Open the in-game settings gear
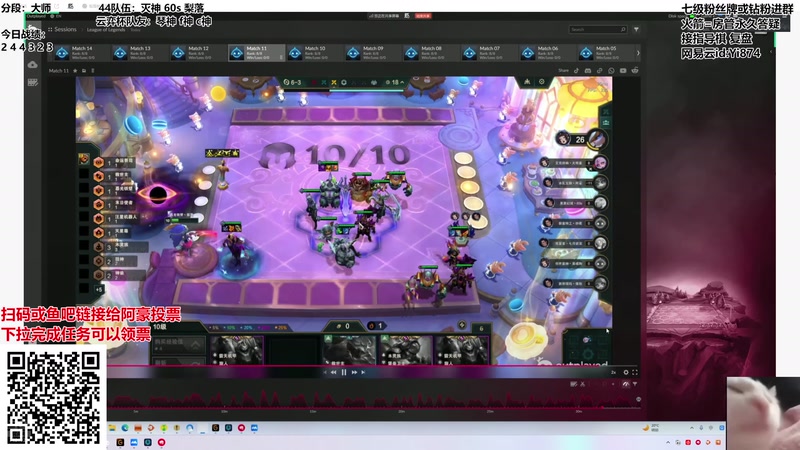This screenshot has width=800, height=450. pyautogui.click(x=541, y=82)
